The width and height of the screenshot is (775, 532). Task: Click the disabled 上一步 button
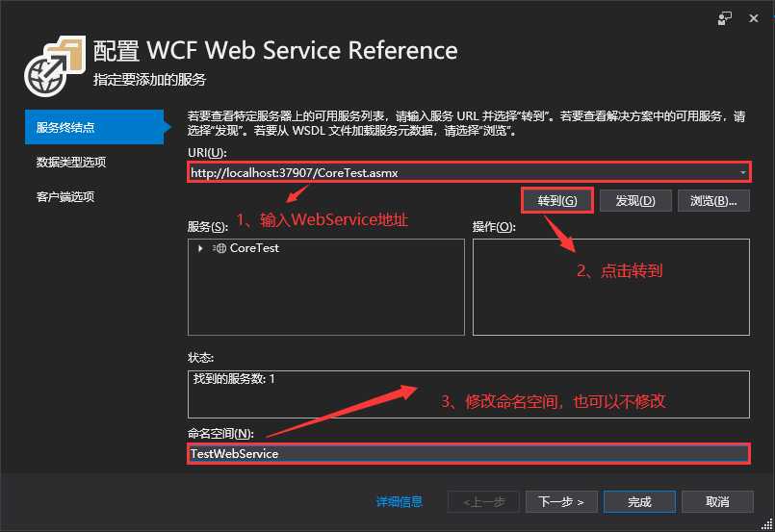483,502
